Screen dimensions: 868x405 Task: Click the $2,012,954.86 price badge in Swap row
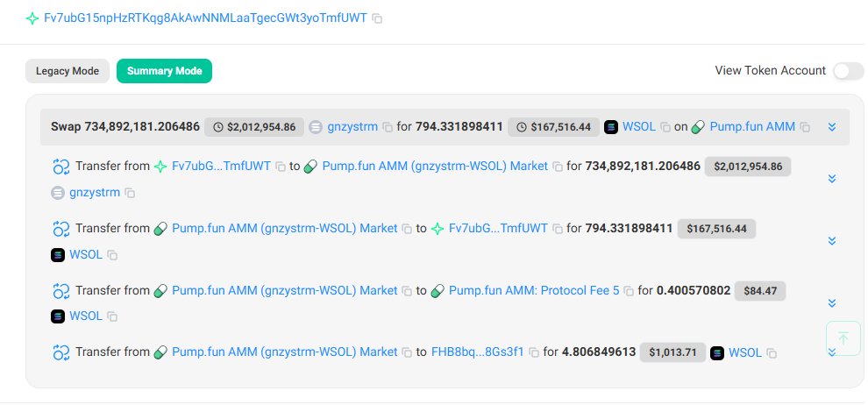(x=254, y=127)
